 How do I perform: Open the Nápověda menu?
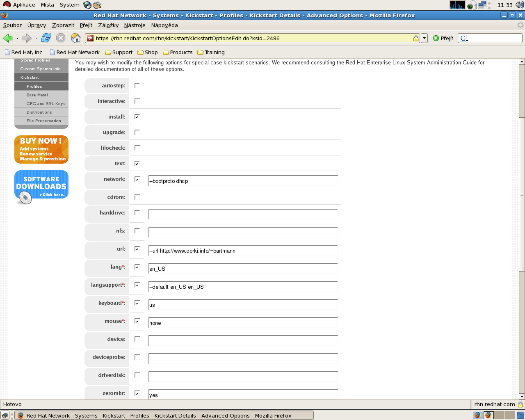tap(164, 25)
